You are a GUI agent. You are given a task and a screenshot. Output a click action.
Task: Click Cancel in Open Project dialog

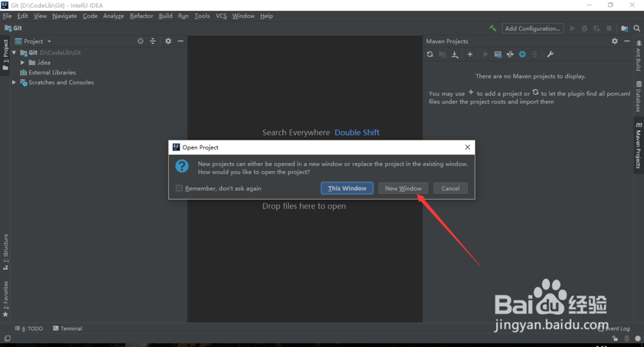[x=450, y=188]
